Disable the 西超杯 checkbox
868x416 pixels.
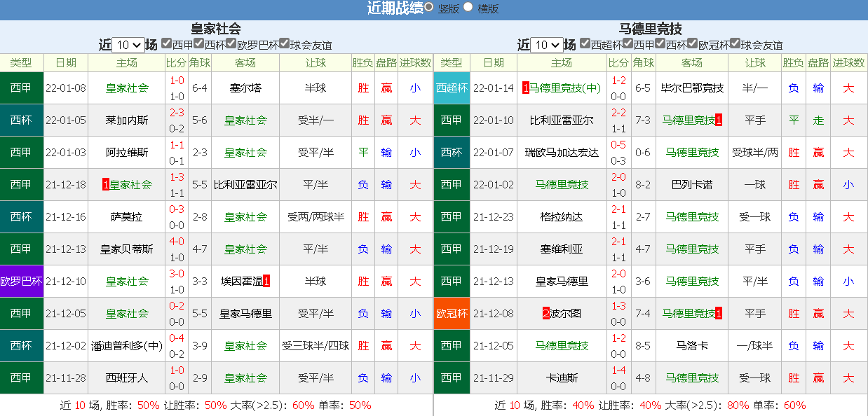(585, 44)
